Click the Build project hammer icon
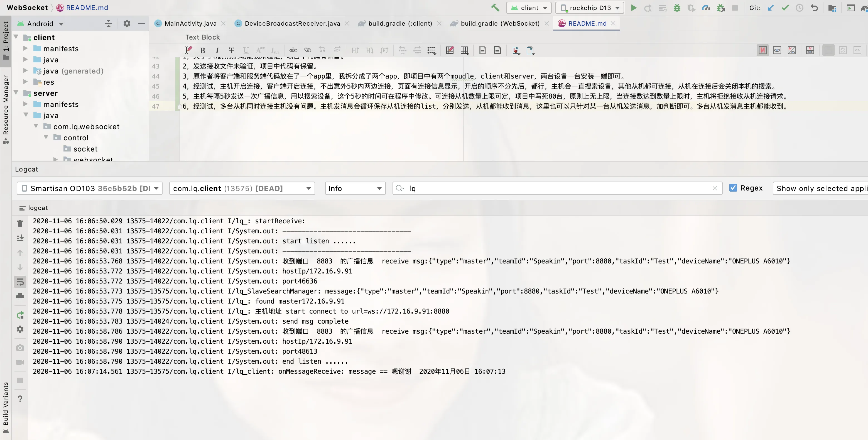 (495, 8)
